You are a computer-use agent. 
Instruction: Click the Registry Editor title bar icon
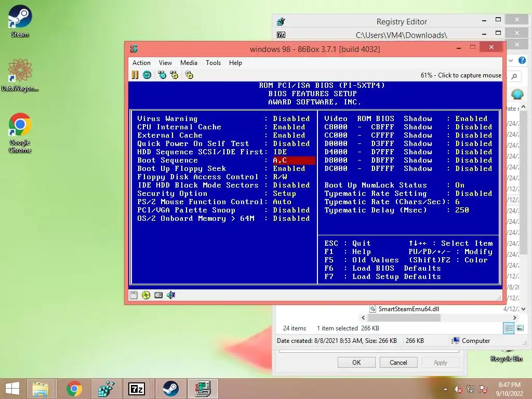coord(281,22)
